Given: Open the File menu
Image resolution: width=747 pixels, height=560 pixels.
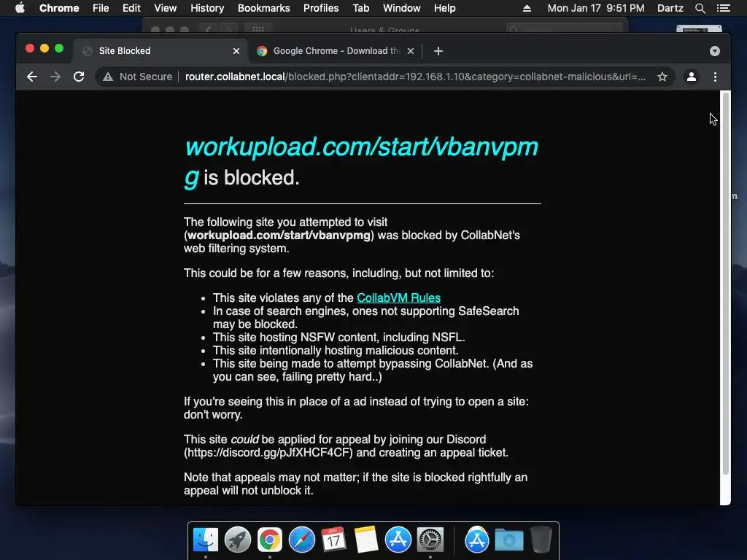Looking at the screenshot, I should pyautogui.click(x=101, y=8).
